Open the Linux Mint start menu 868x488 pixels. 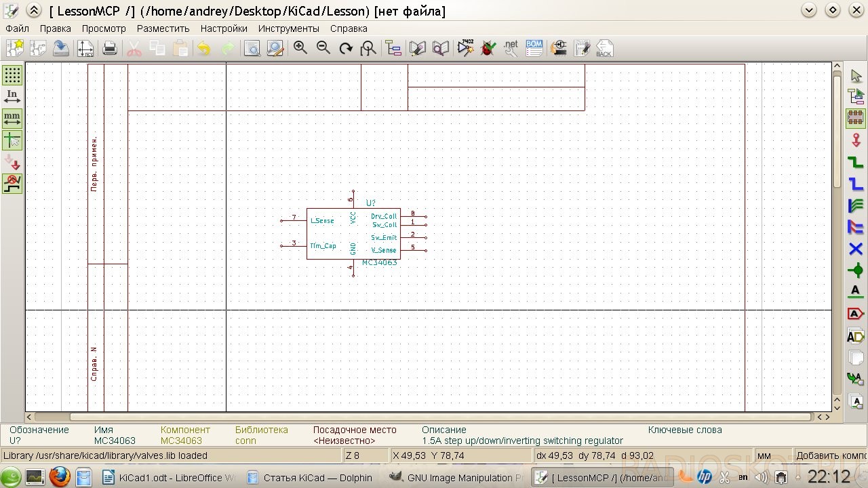point(11,477)
